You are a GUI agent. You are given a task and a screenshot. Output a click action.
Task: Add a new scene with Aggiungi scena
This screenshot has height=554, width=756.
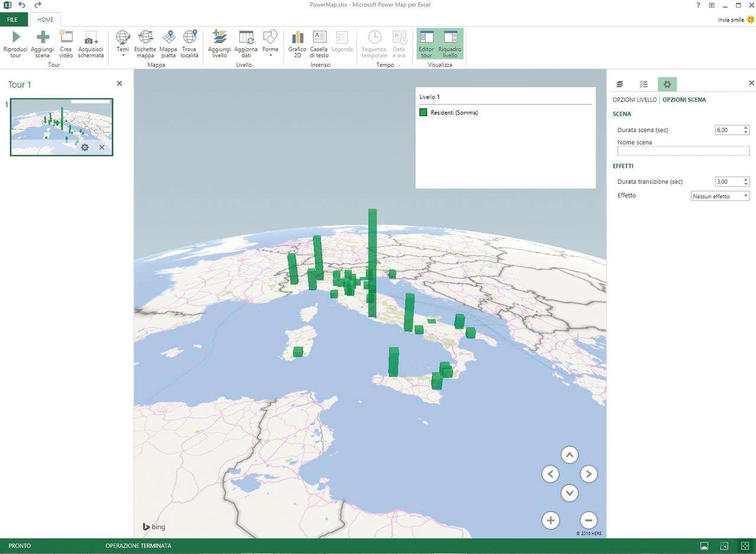point(43,38)
